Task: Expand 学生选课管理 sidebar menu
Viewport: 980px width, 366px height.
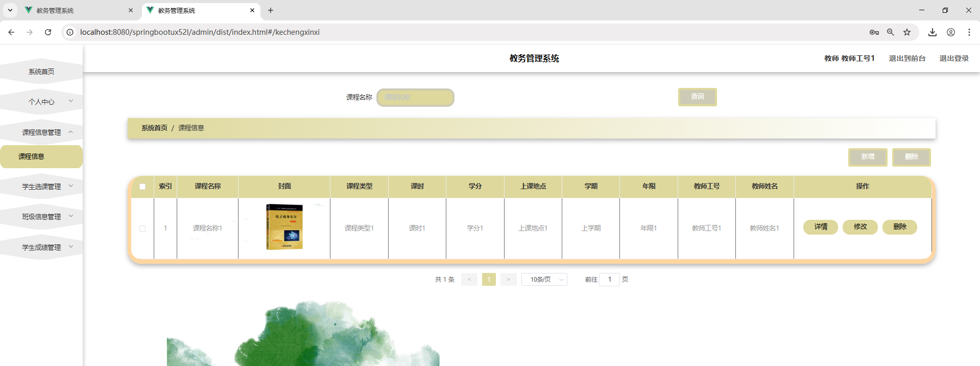Action: (x=41, y=187)
